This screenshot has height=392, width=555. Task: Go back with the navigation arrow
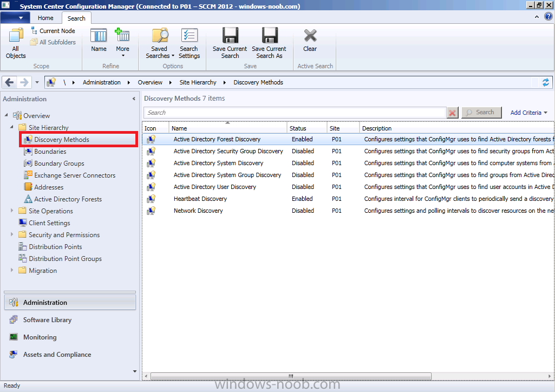(10, 82)
